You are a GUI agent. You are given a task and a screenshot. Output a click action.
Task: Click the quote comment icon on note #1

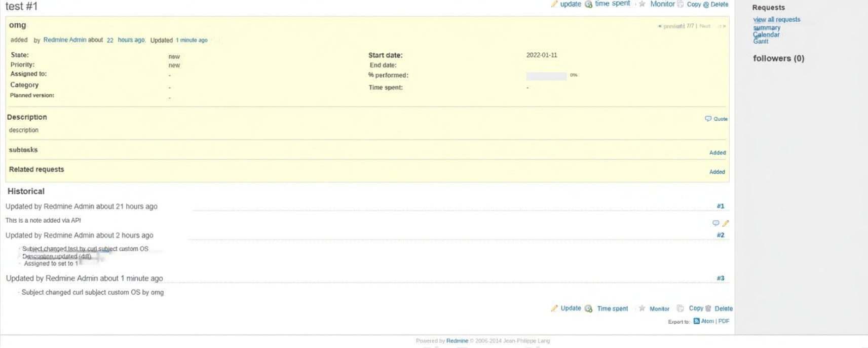[715, 223]
